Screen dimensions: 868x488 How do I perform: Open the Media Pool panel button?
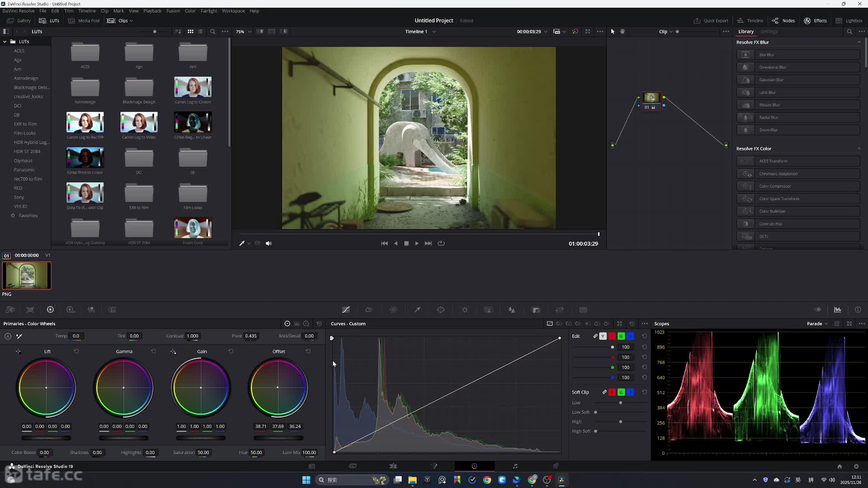tap(84, 21)
